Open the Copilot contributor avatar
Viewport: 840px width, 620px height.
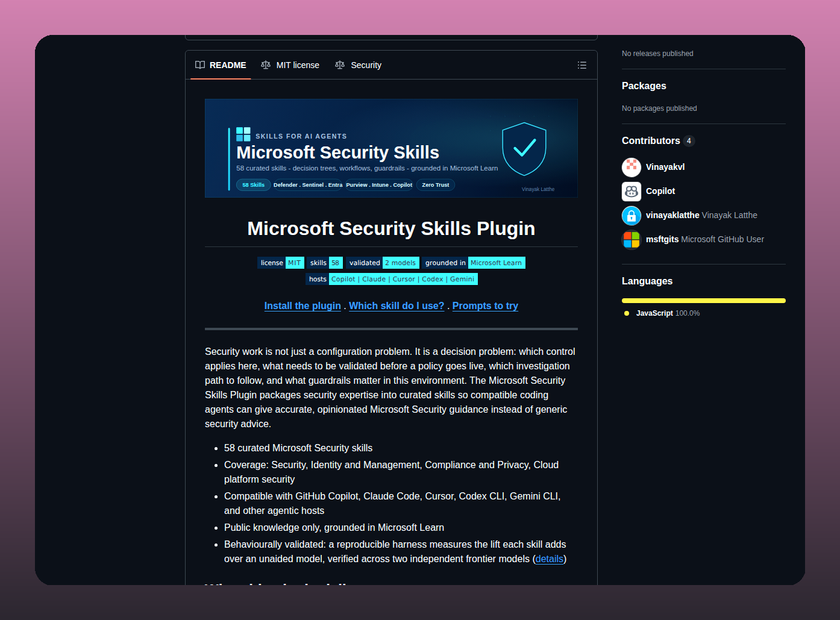tap(632, 191)
